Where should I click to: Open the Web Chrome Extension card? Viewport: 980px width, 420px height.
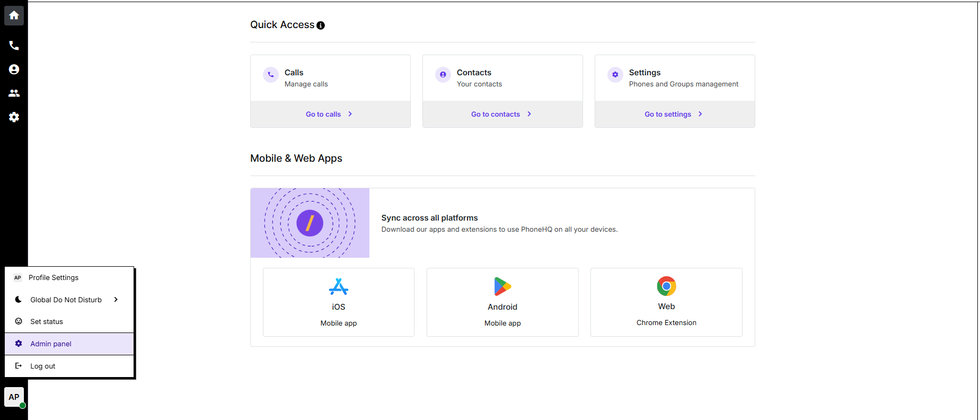(x=666, y=302)
